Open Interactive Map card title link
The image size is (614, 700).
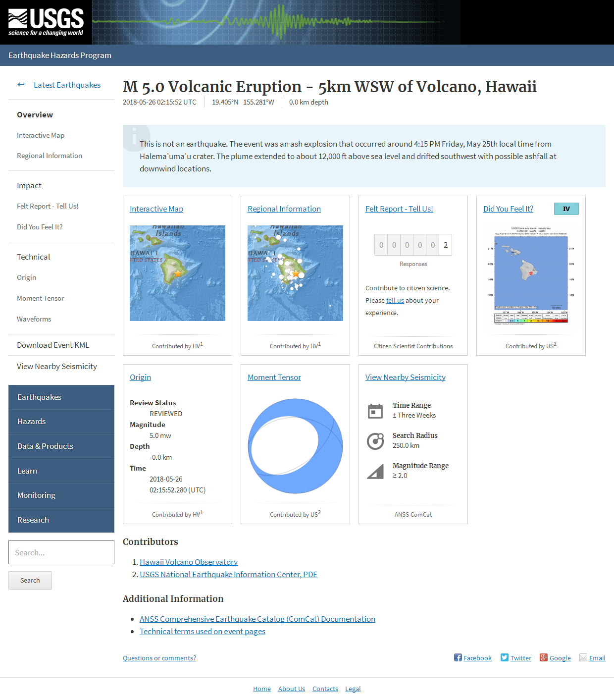[156, 209]
